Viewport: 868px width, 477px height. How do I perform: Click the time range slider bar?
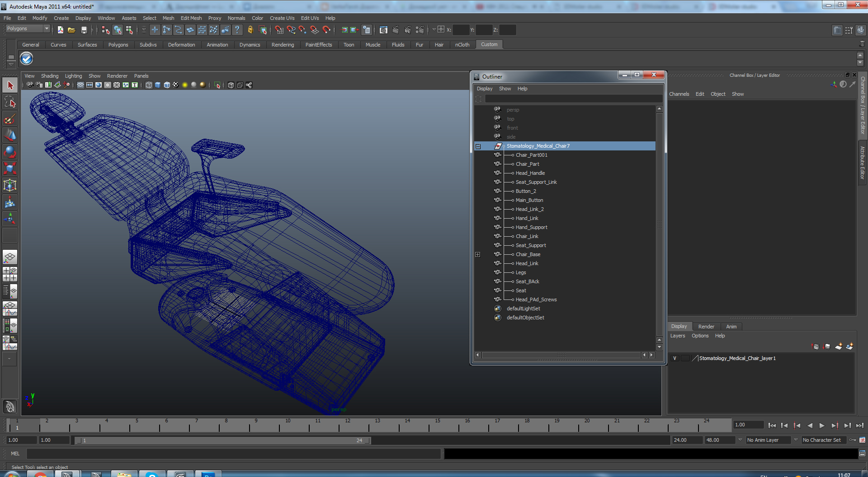[222, 440]
